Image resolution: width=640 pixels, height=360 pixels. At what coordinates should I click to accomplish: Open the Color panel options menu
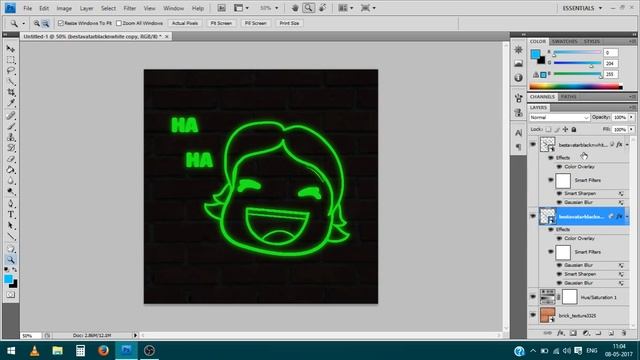click(631, 41)
